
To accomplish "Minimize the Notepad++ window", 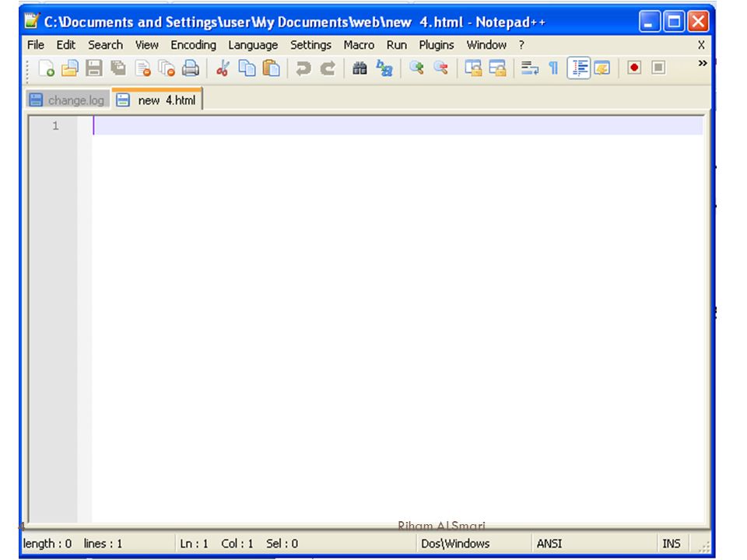I will (x=649, y=22).
